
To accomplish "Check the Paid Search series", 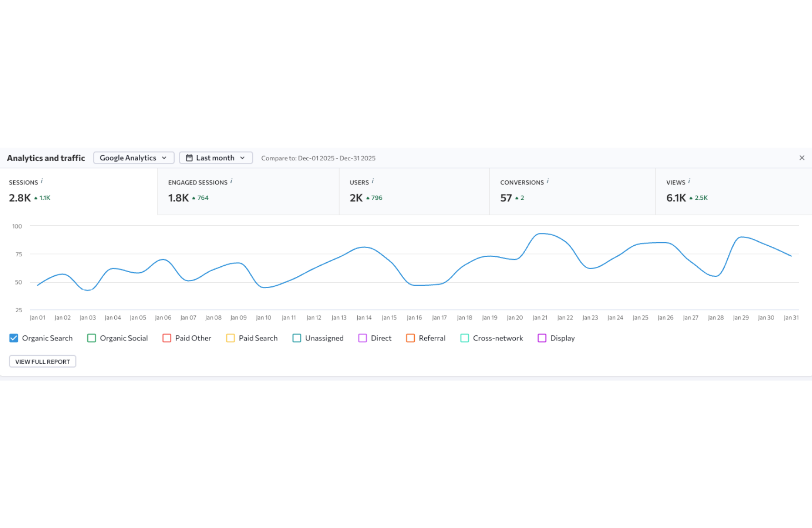I will pos(230,338).
